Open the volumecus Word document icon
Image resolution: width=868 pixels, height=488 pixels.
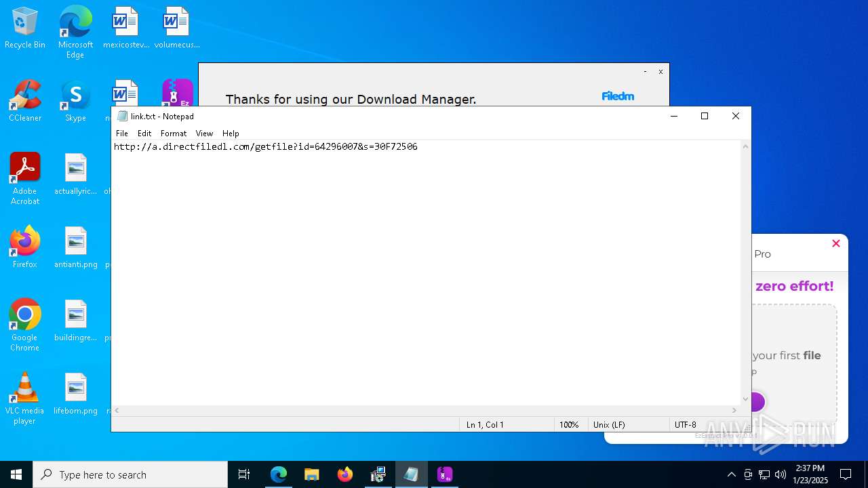176,28
